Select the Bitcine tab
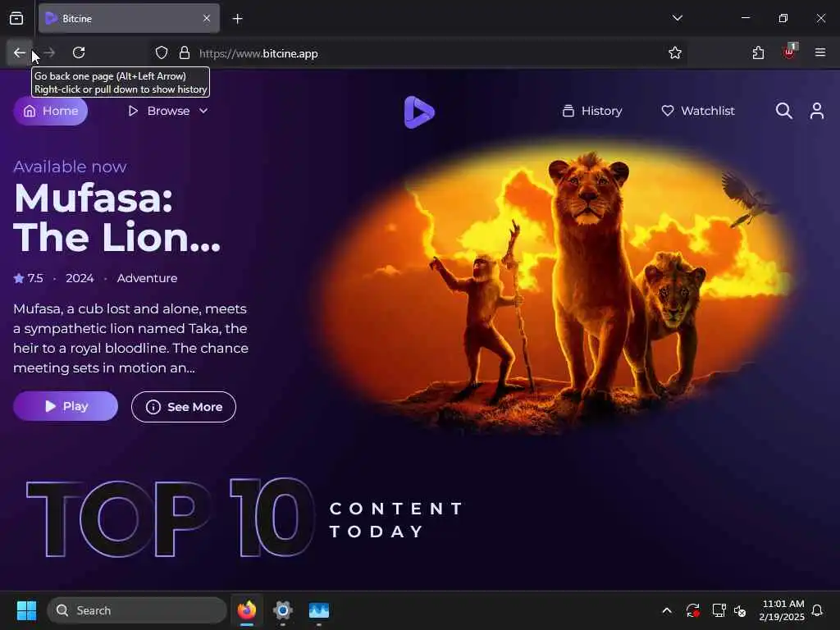The height and width of the screenshot is (630, 840). tap(129, 19)
